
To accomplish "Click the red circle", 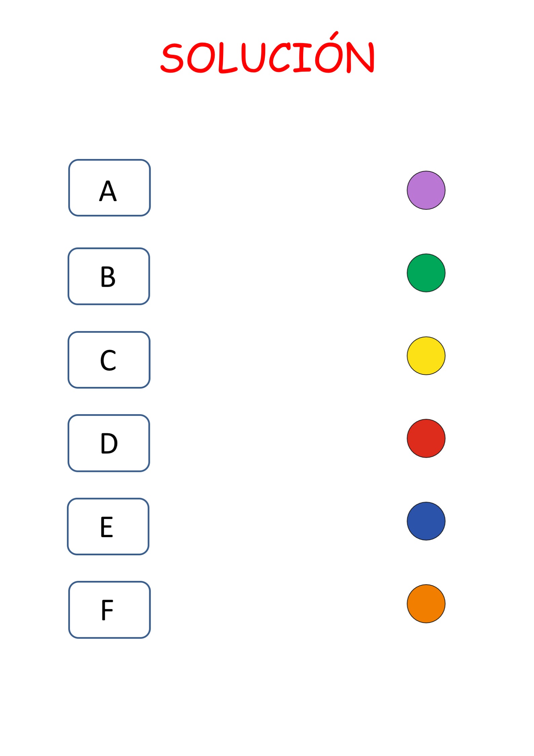I will 426,438.
